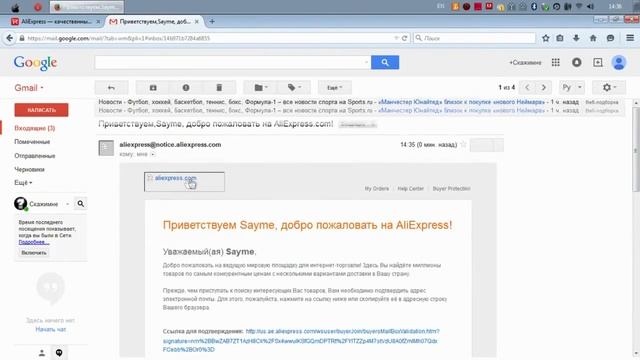Open the 'Помеченные' starred folder
Viewport: 640px width, 360px height.
tap(32, 142)
